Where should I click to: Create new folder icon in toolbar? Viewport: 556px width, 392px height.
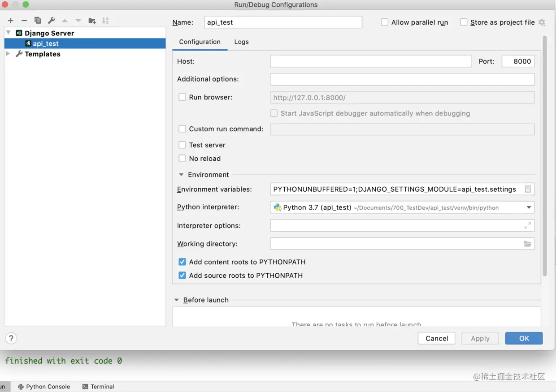point(92,21)
